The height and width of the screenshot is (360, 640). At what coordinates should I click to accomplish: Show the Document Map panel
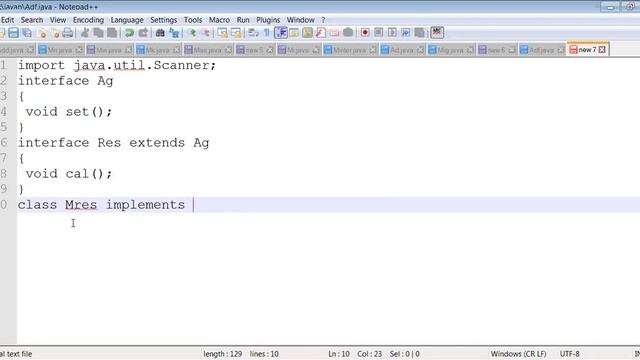(307, 33)
